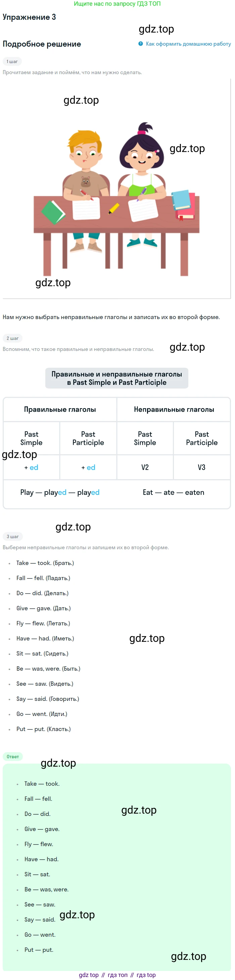Click the 'gdz top' footer link

89,975
